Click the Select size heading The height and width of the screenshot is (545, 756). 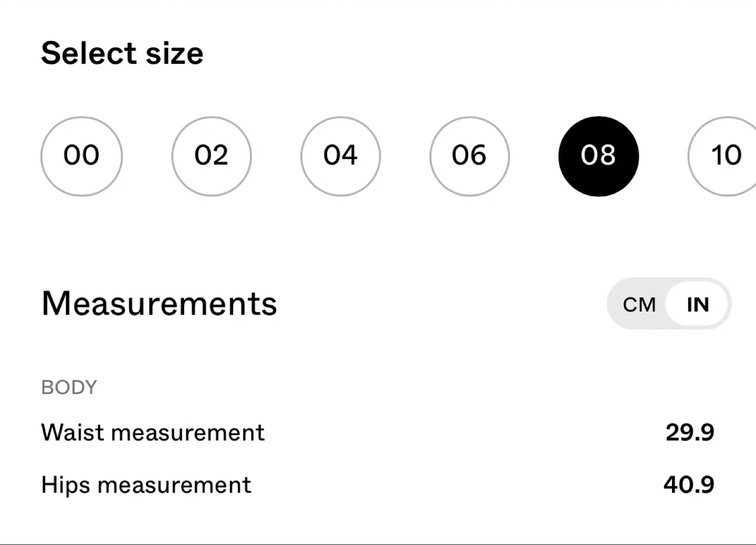[x=122, y=54]
